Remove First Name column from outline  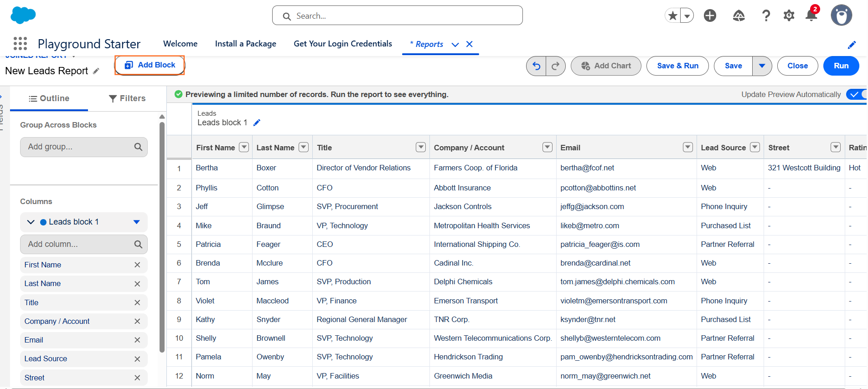click(137, 265)
